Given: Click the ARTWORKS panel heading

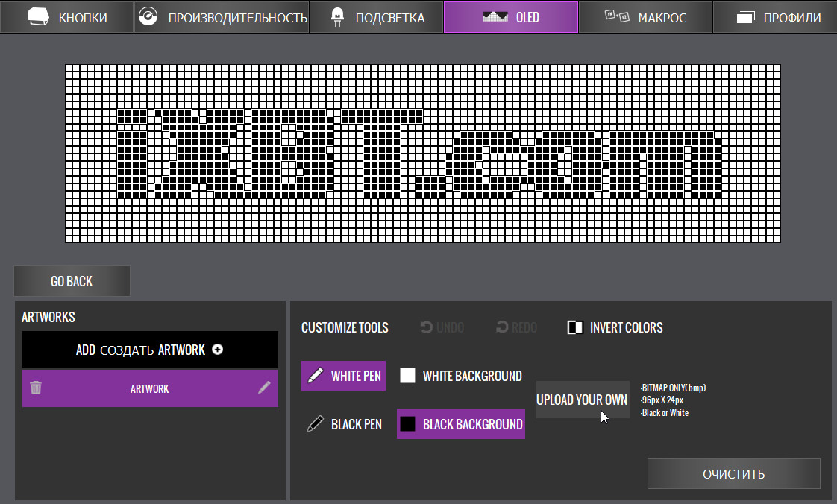Looking at the screenshot, I should pos(48,318).
